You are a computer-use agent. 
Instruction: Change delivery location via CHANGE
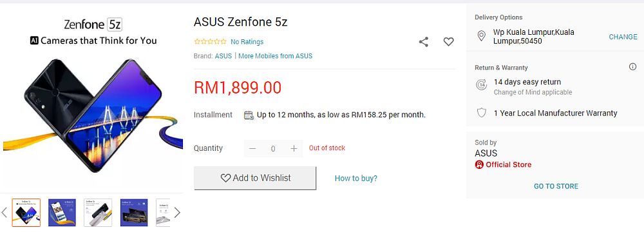pos(623,37)
